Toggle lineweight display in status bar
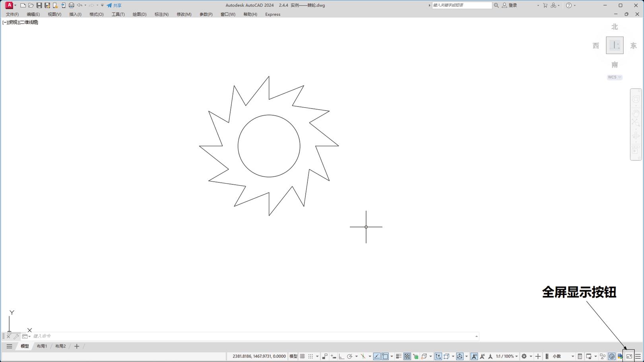This screenshot has height=362, width=644. click(x=398, y=356)
